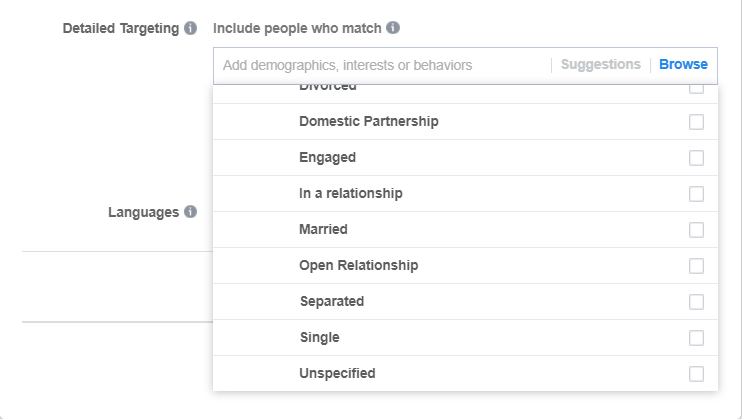Choose the Single list item label
This screenshot has height=419, width=742.
319,337
